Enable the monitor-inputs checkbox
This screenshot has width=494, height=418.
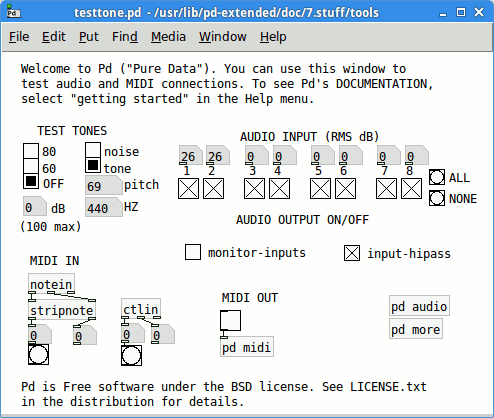pos(193,252)
